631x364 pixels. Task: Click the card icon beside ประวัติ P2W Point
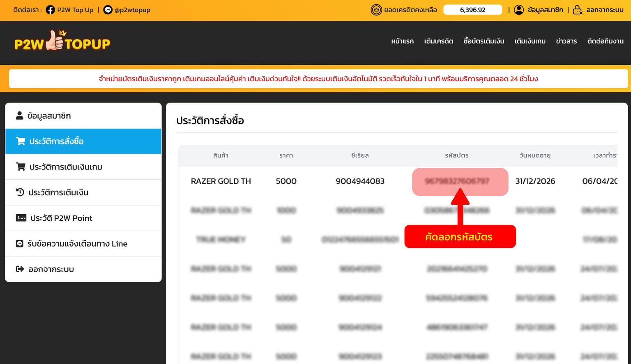click(x=21, y=218)
